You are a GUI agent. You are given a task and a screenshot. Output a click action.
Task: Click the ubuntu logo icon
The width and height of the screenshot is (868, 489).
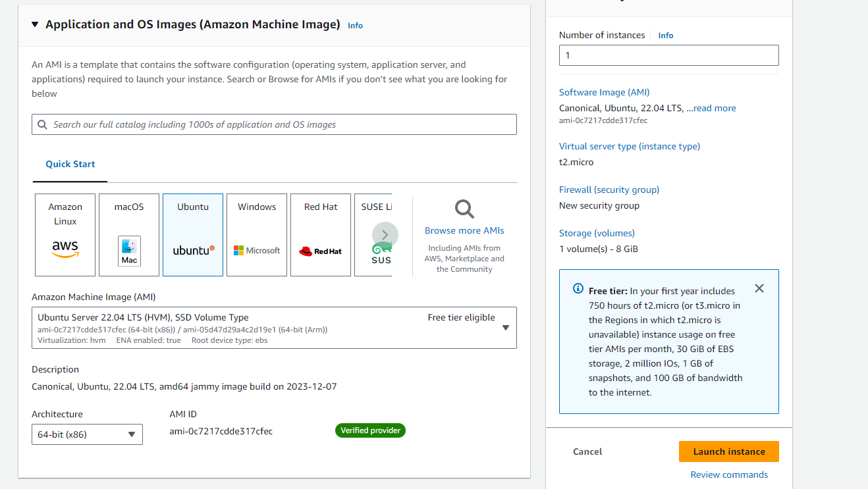194,250
